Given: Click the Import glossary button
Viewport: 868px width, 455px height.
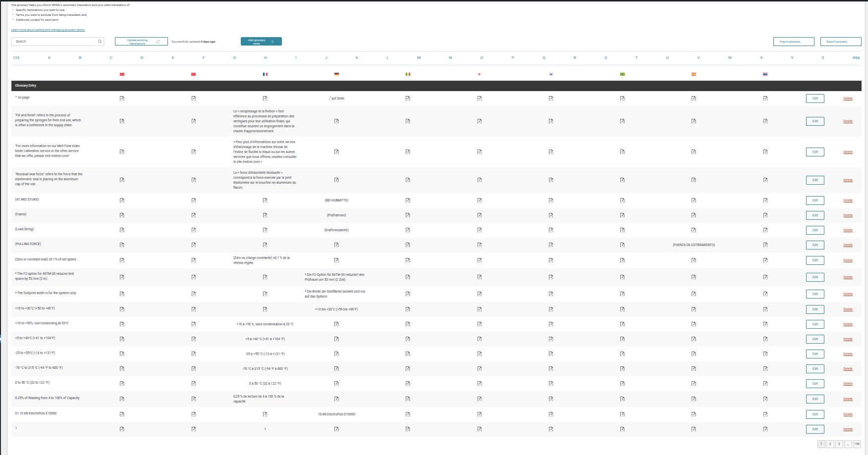Looking at the screenshot, I should [x=794, y=42].
